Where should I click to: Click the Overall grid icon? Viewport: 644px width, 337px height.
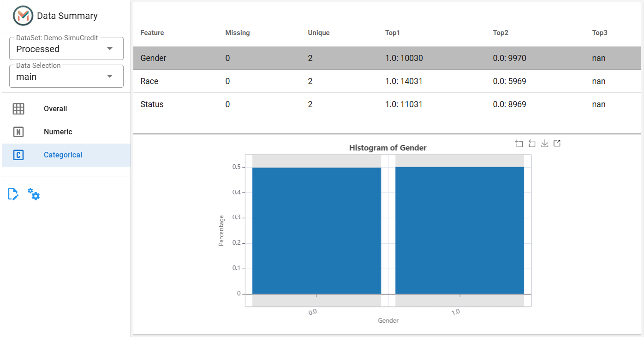pos(18,109)
